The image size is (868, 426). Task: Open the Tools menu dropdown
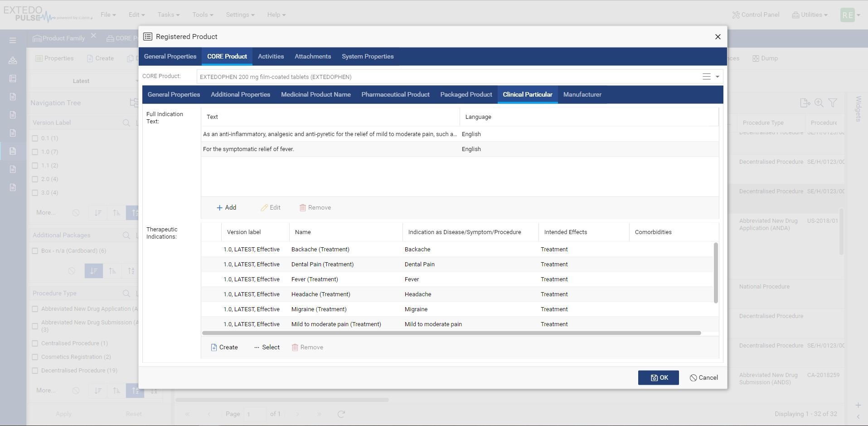203,15
